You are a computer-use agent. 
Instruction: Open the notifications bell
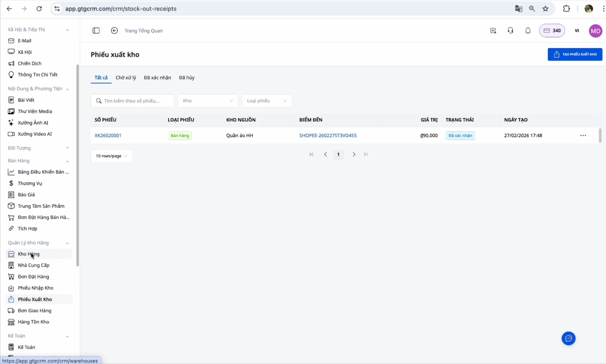coord(528,31)
